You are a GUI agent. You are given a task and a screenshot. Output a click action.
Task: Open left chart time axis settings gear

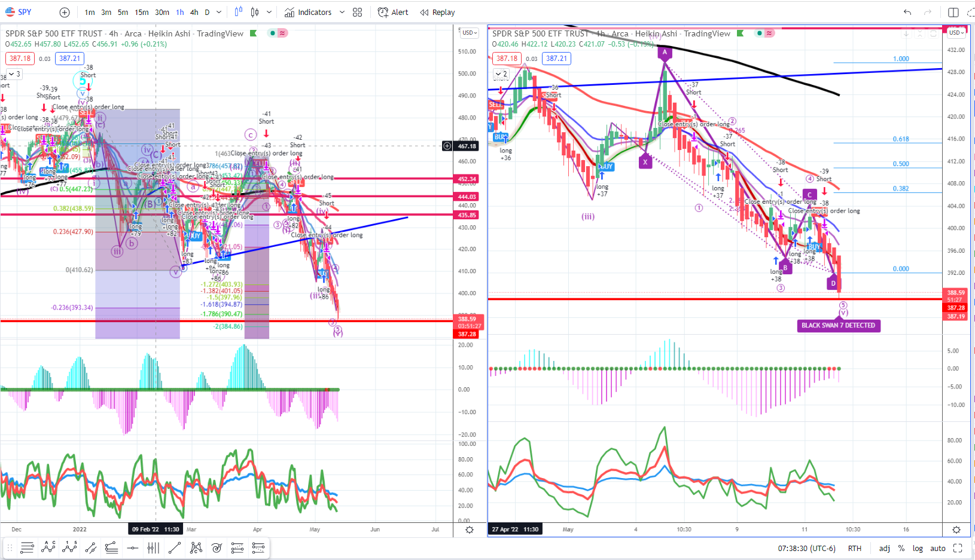click(470, 530)
